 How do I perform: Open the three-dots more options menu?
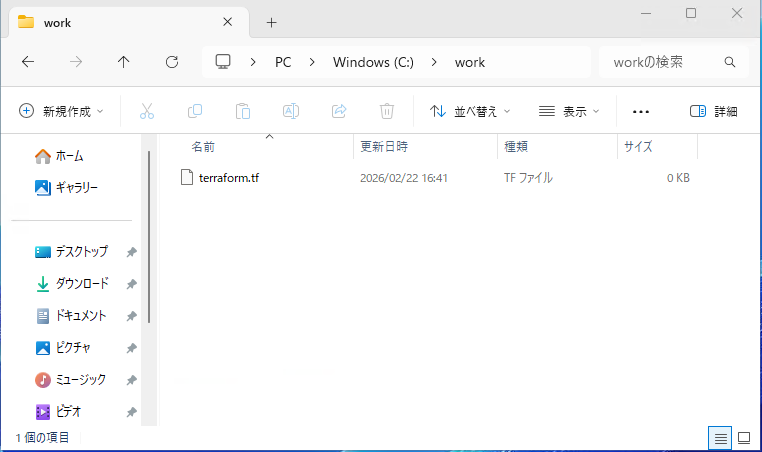pyautogui.click(x=642, y=111)
